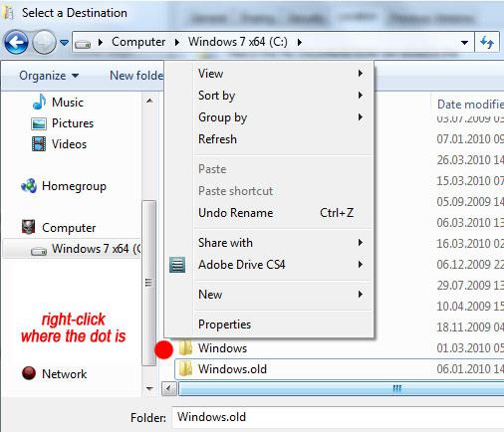Refresh the folder with the address bar refresh icon

(x=487, y=42)
